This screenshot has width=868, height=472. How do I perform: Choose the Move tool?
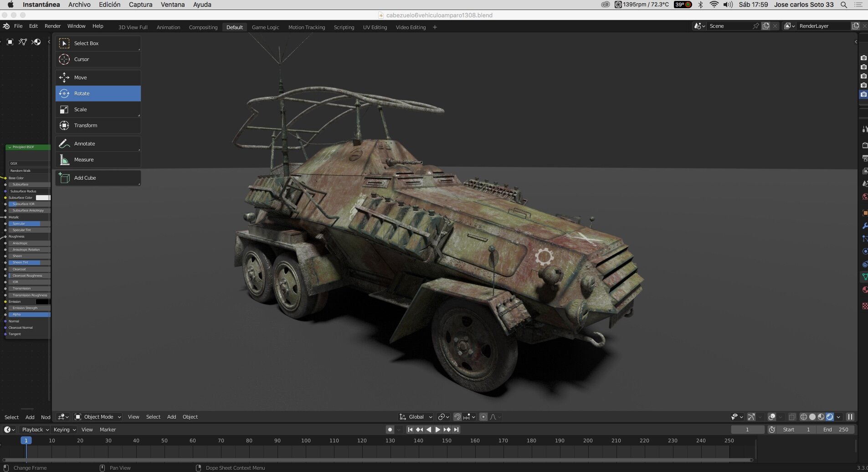(x=98, y=78)
